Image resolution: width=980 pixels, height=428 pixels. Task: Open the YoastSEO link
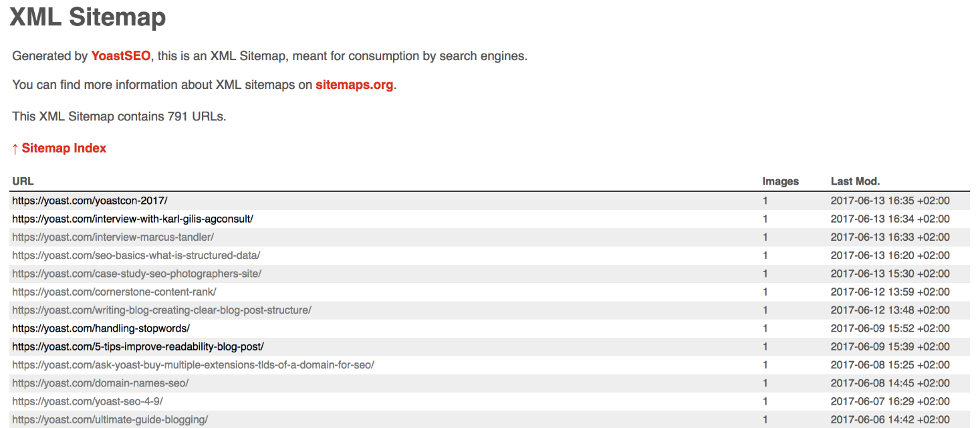click(x=121, y=56)
